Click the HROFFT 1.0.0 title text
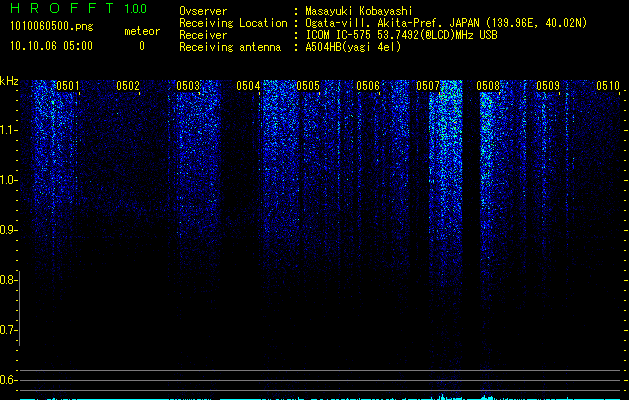 (79, 8)
